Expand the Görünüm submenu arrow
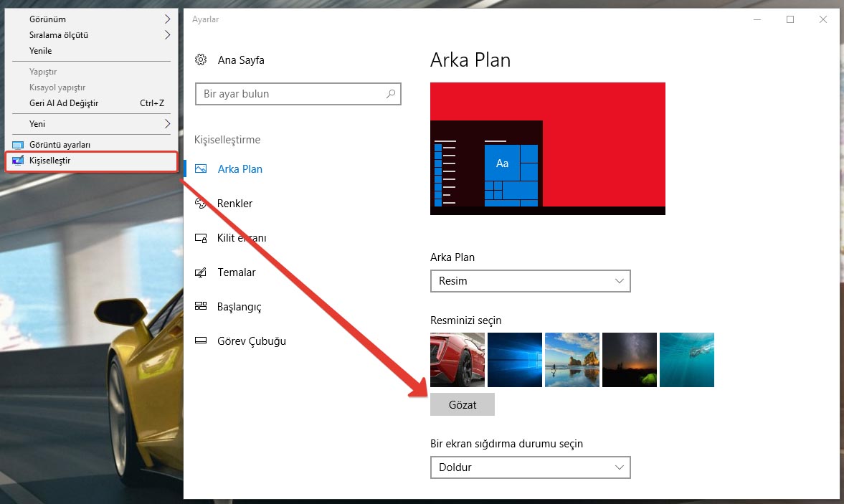Viewport: 844px width, 504px height. pyautogui.click(x=167, y=19)
